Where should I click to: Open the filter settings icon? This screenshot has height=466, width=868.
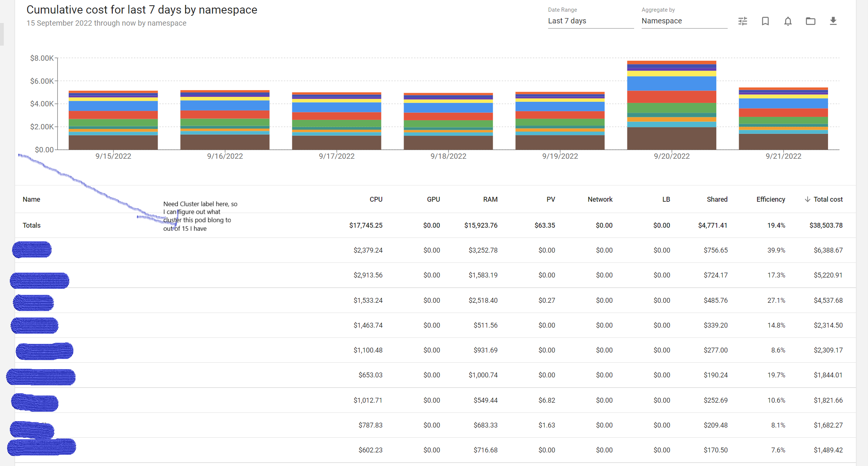[x=742, y=21]
